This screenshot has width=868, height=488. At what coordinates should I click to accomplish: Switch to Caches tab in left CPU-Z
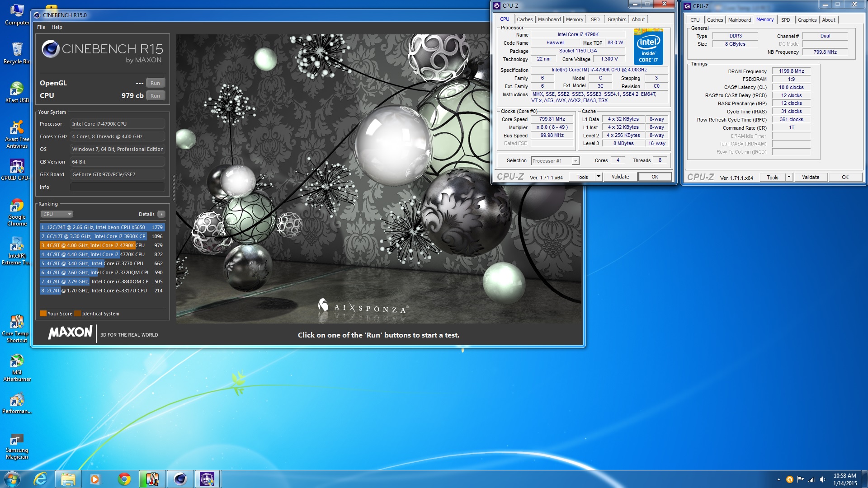click(524, 19)
